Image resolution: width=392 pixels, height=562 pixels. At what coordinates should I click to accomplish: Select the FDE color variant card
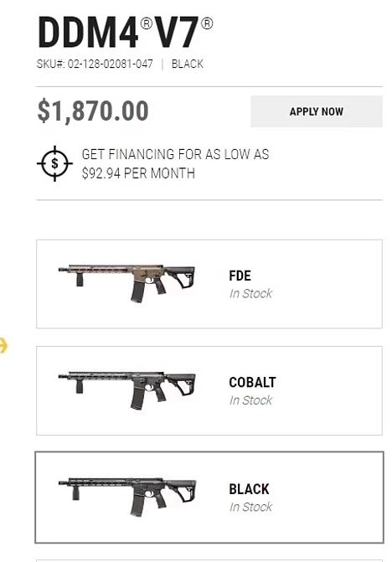coord(209,284)
